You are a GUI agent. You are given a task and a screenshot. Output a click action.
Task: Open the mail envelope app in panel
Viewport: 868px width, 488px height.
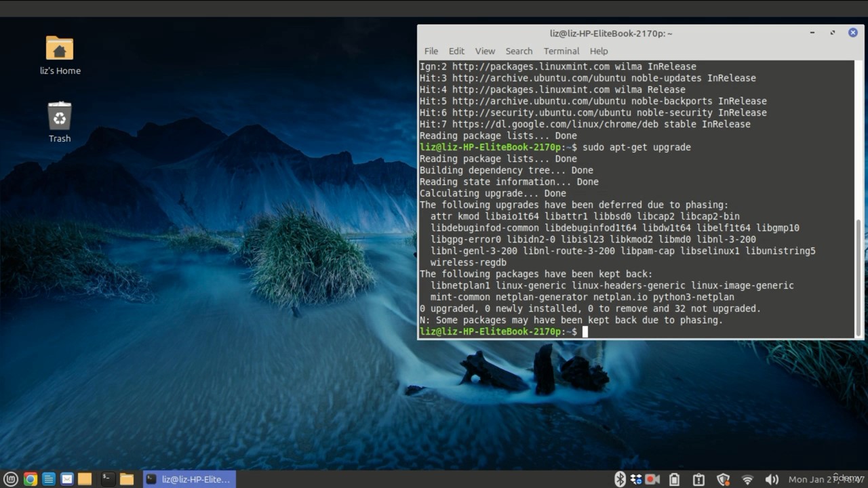[66, 479]
